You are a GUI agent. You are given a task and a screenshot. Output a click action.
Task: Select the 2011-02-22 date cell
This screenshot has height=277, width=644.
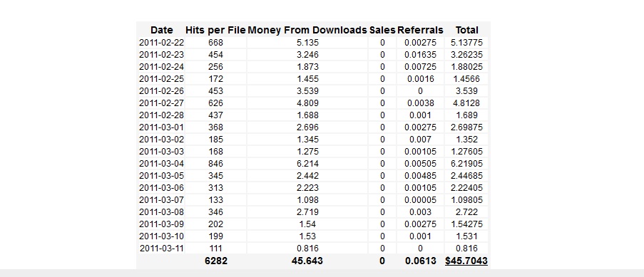[x=161, y=42]
